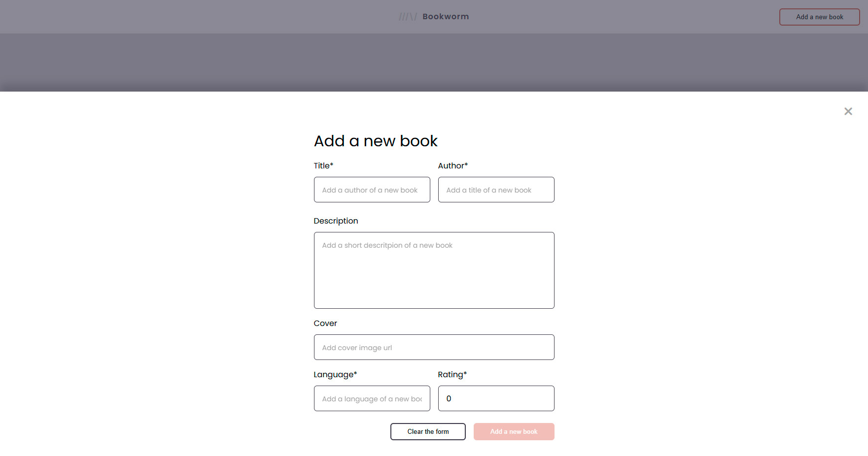868x456 pixels.
Task: Submit with pink Add a new book button
Action: click(514, 431)
